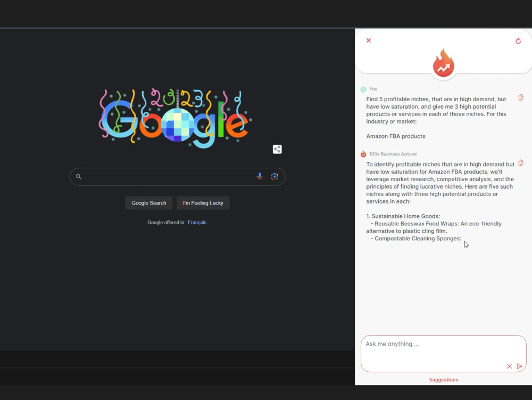Viewport: 532px width, 400px height.
Task: Click the '100x Business Advisor' sender label
Action: (x=393, y=154)
